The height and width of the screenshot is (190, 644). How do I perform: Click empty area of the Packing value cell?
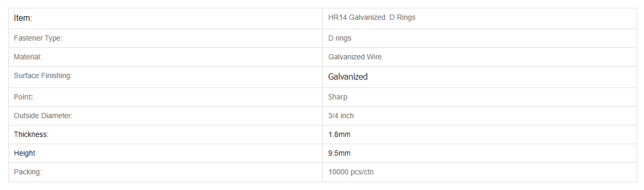pyautogui.click(x=506, y=172)
